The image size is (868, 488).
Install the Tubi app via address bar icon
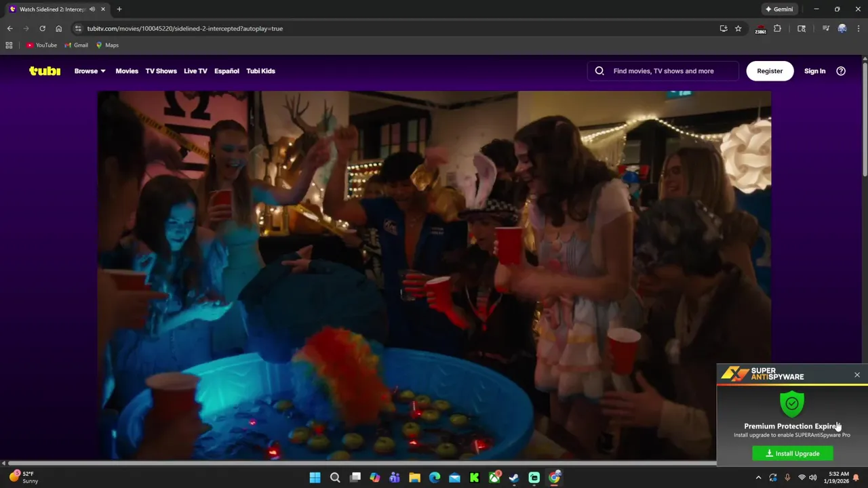(724, 28)
